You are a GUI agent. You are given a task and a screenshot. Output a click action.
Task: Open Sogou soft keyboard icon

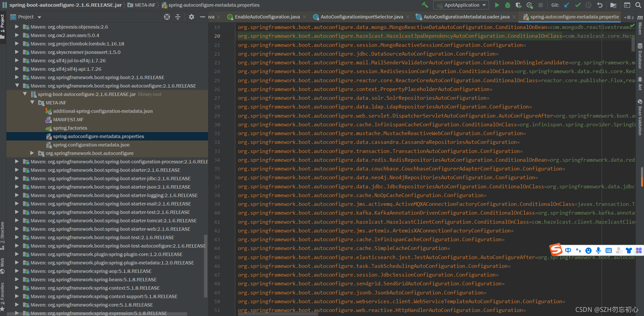click(609, 250)
